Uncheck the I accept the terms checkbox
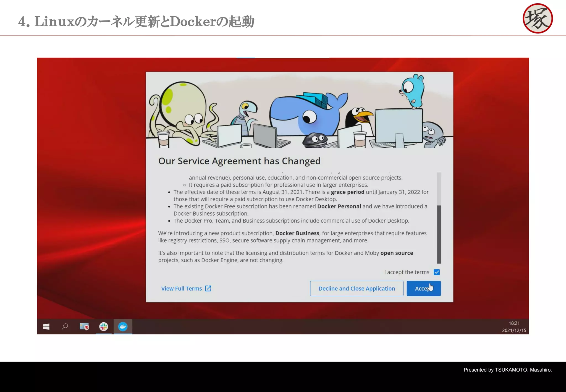 point(437,272)
